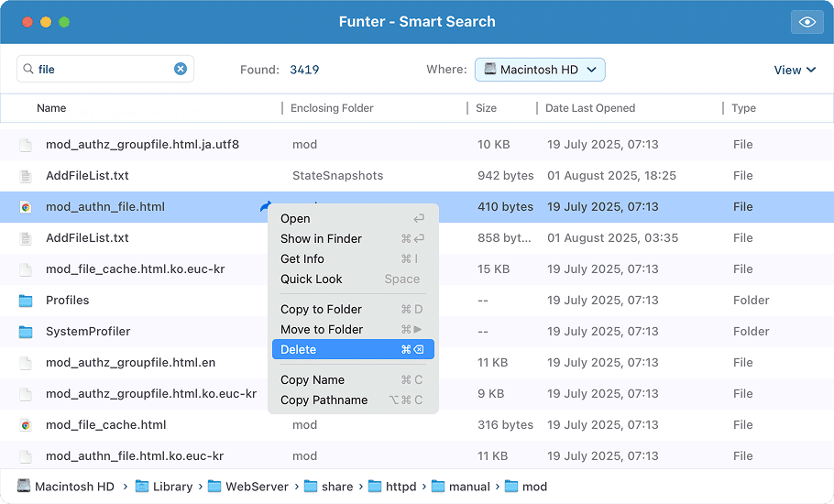Viewport: 834px width, 504px height.
Task: Select the SystemProfiler folder name
Action: point(88,331)
